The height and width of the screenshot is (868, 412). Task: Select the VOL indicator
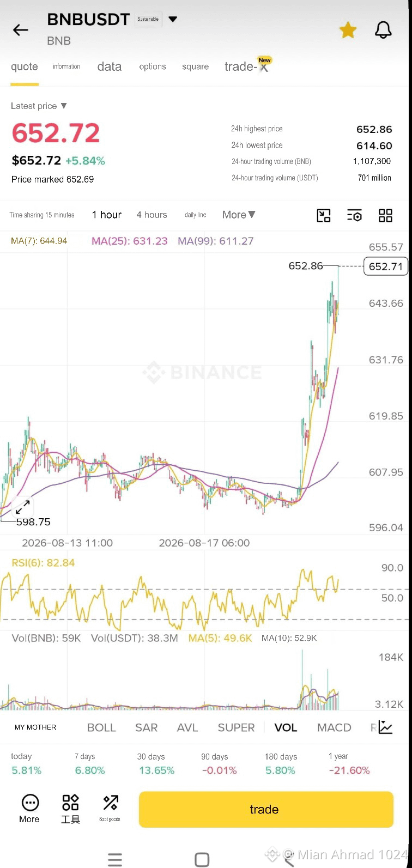[x=286, y=727]
